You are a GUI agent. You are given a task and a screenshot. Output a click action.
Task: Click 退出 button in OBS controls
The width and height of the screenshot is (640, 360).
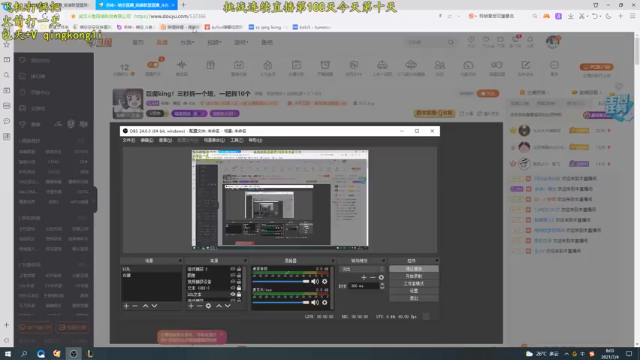pos(414,298)
